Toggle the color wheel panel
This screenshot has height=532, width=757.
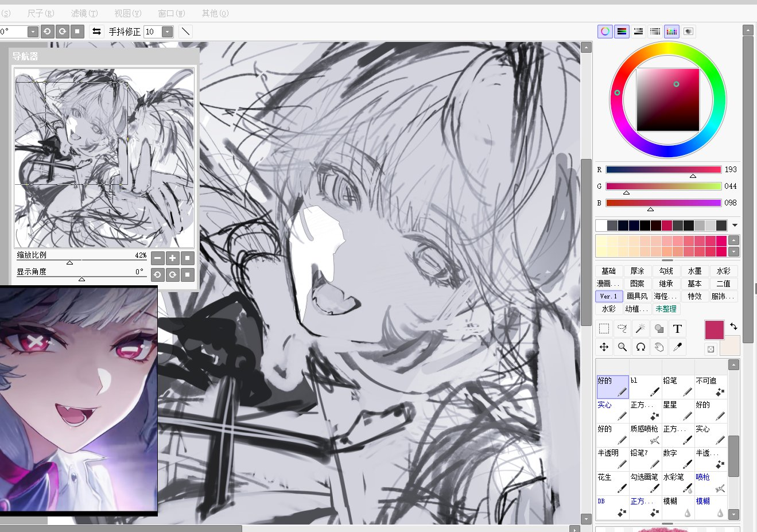605,32
